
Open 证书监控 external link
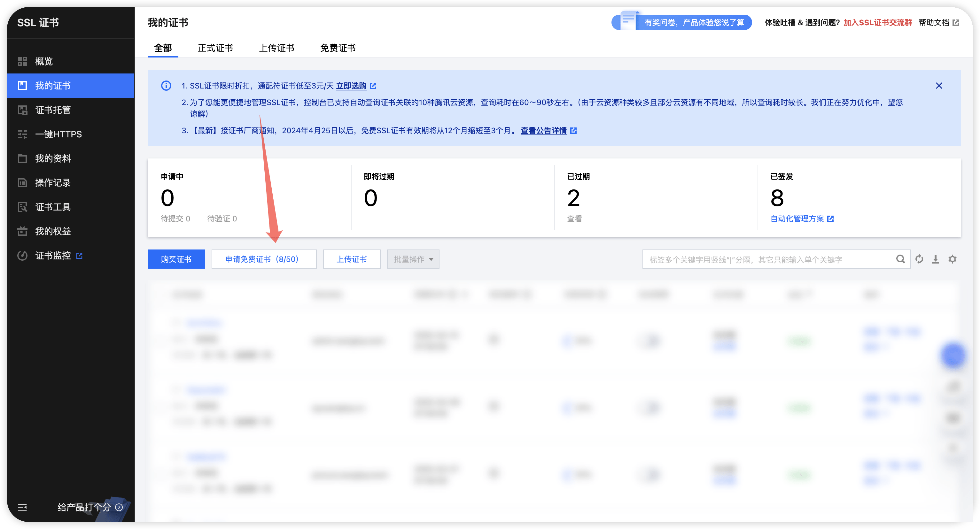[53, 256]
